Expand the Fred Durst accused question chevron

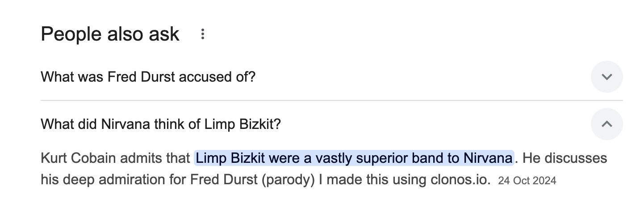(x=606, y=77)
